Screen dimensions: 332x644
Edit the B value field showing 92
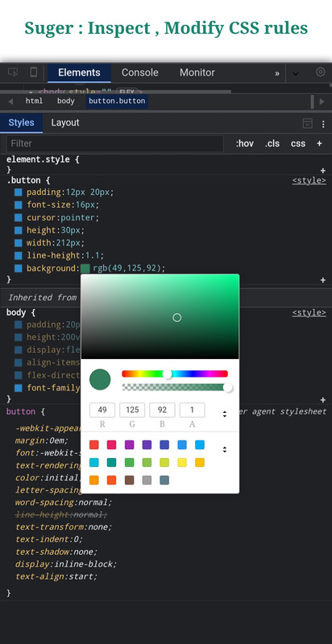pos(162,410)
